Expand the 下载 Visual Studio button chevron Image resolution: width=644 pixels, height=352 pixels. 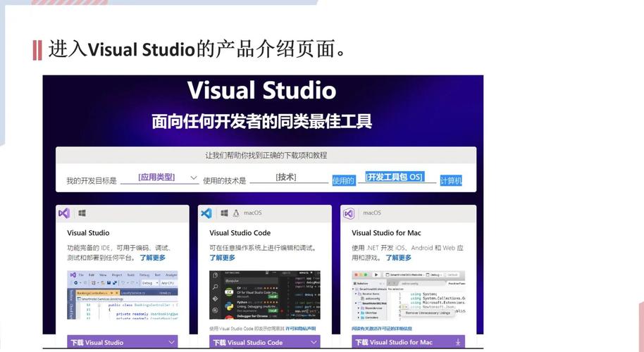pyautogui.click(x=172, y=341)
